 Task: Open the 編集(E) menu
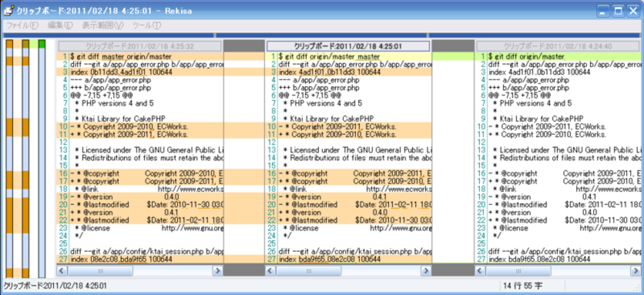point(60,25)
